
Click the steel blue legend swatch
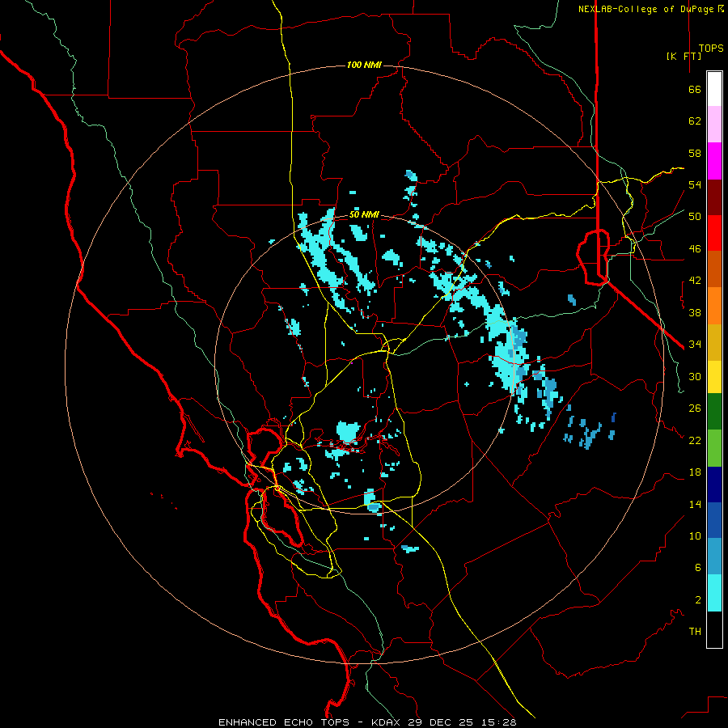(x=714, y=557)
